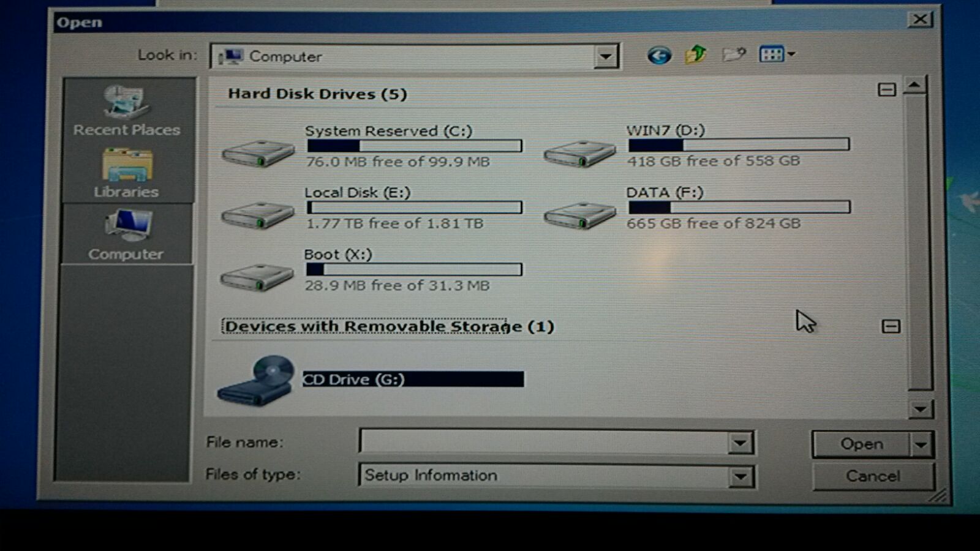The height and width of the screenshot is (551, 980).
Task: Click the Cancel button
Action: point(873,476)
